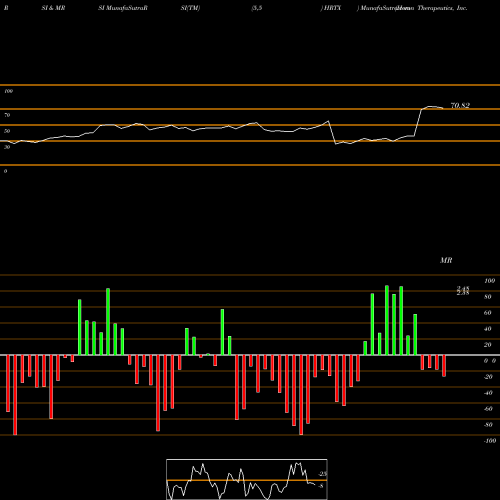Click the MR label above the histogram

446,260
